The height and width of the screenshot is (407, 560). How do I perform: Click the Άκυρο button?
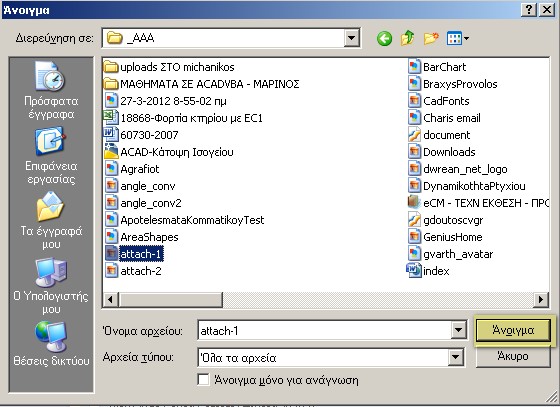click(x=513, y=356)
